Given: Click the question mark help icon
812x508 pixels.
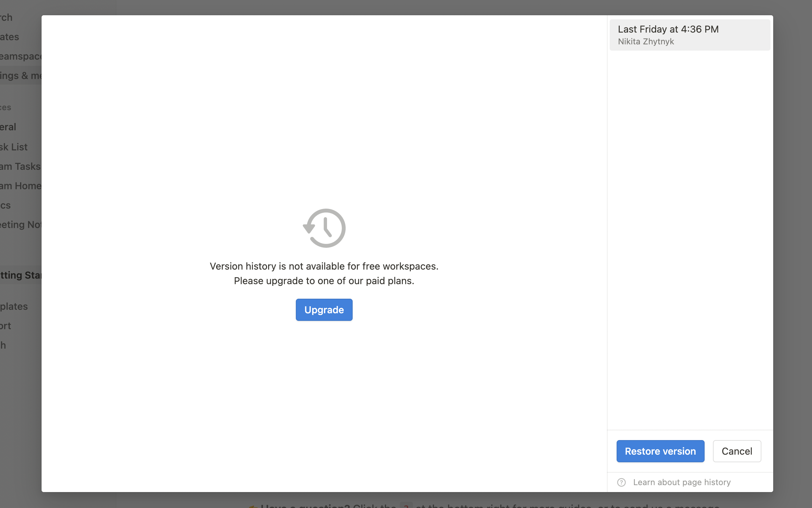Looking at the screenshot, I should (x=621, y=482).
